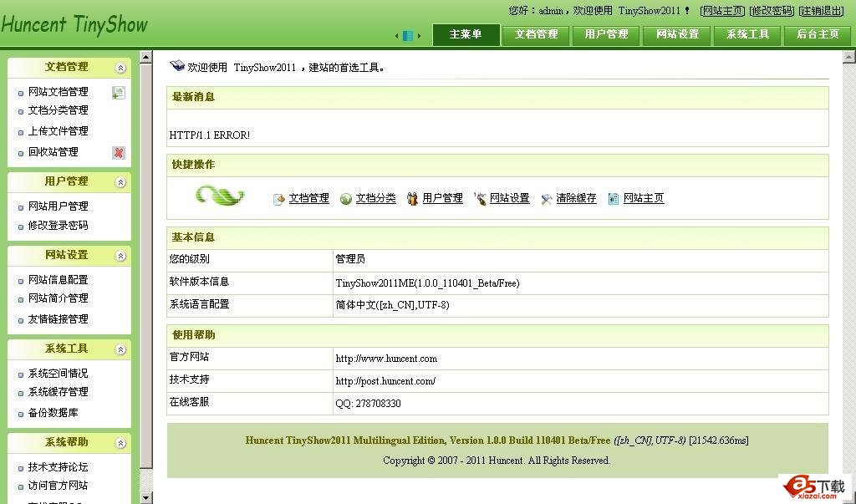856x504 pixels.
Task: Click the sidebar scrollbar down arrow
Action: pyautogui.click(x=145, y=497)
